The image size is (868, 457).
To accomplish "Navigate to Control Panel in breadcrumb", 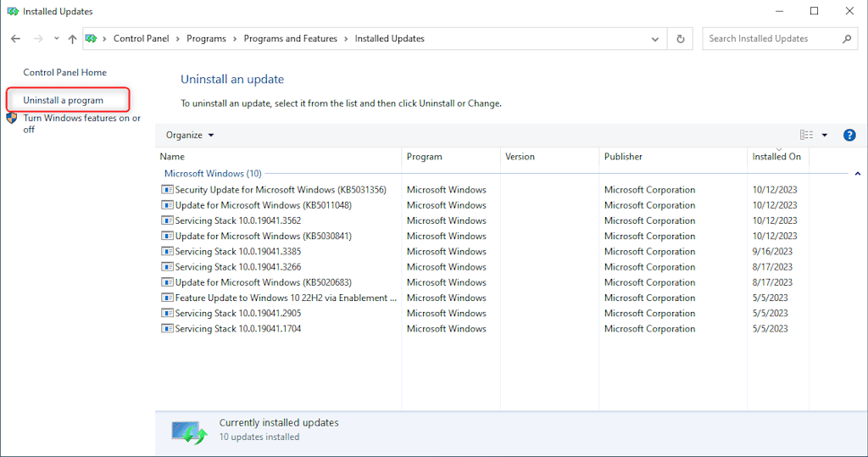I will (x=142, y=39).
